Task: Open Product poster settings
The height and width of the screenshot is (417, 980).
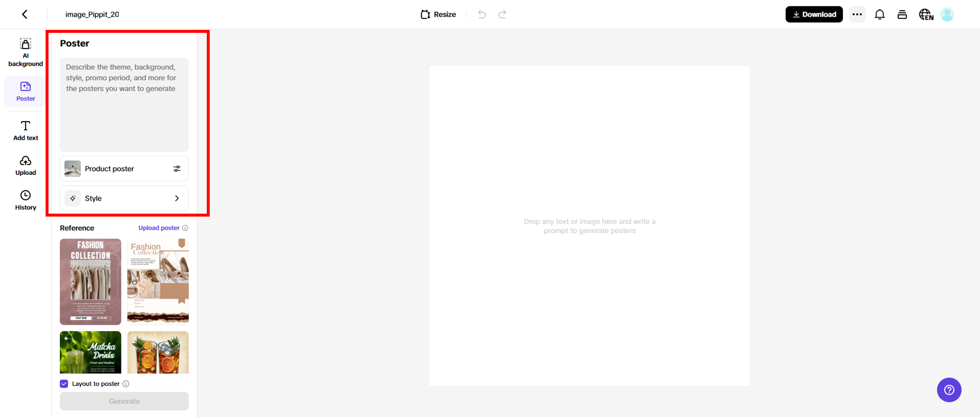Action: coord(124,169)
